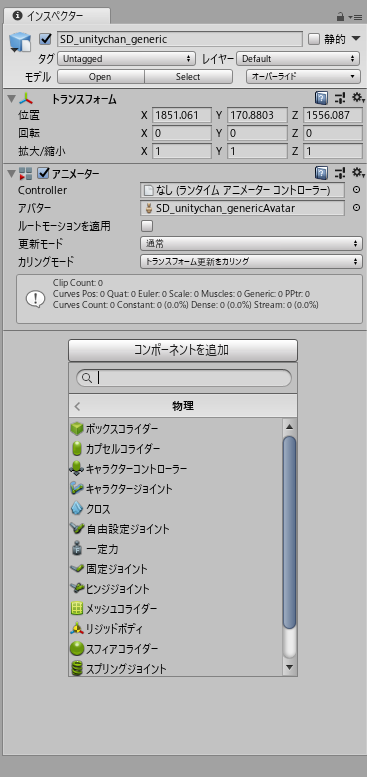Open Update Mode dropdown showing 通常
This screenshot has width=367, height=777.
(251, 244)
